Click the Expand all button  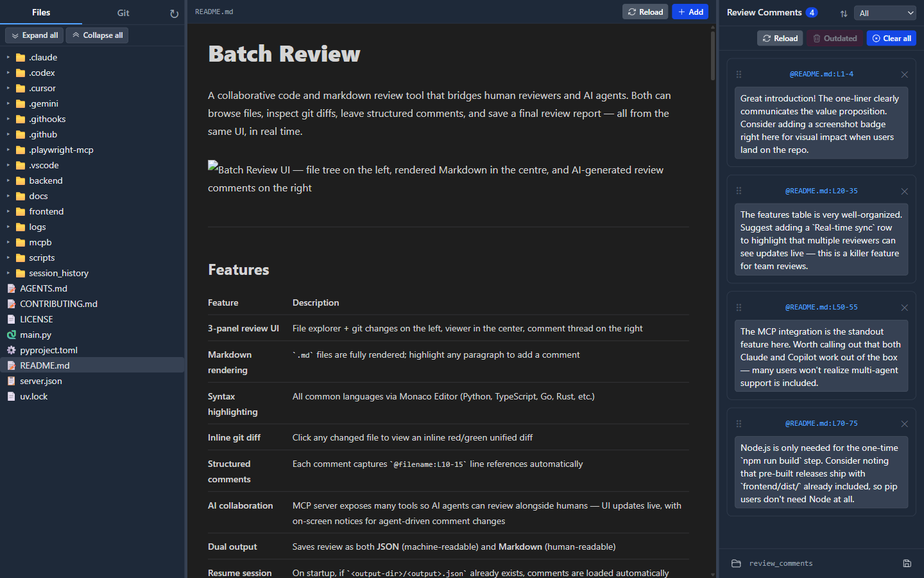(x=33, y=35)
